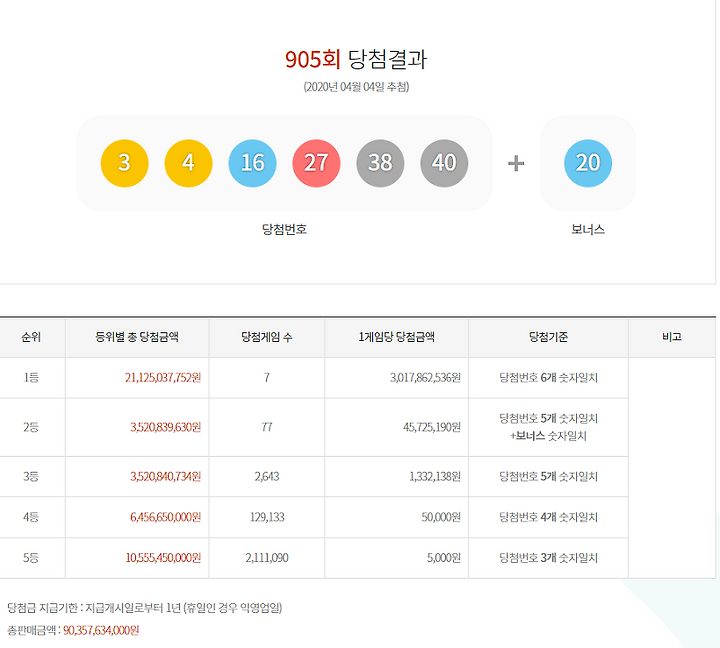Click the 당첨기준 column header

(x=548, y=337)
